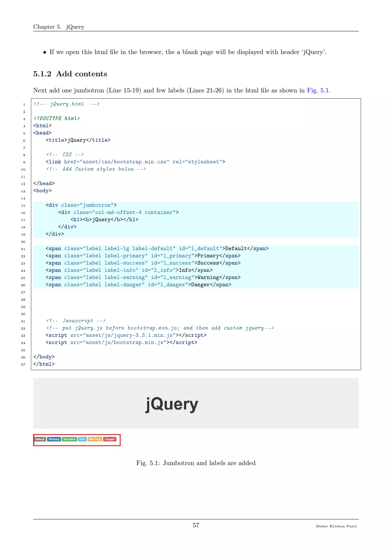
Task: Click code line '<!-- jQuery.html -->'
Action: [x=66, y=104]
